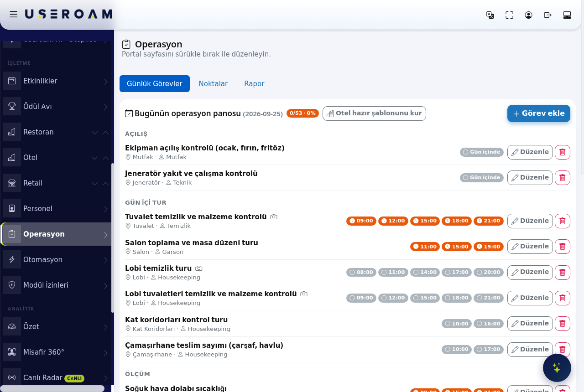Click the logout icon in header
This screenshot has width=584, height=392.
[x=547, y=15]
